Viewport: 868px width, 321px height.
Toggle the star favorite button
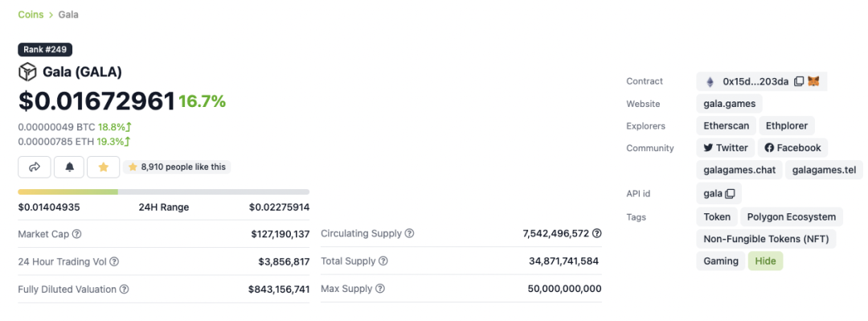[x=103, y=167]
